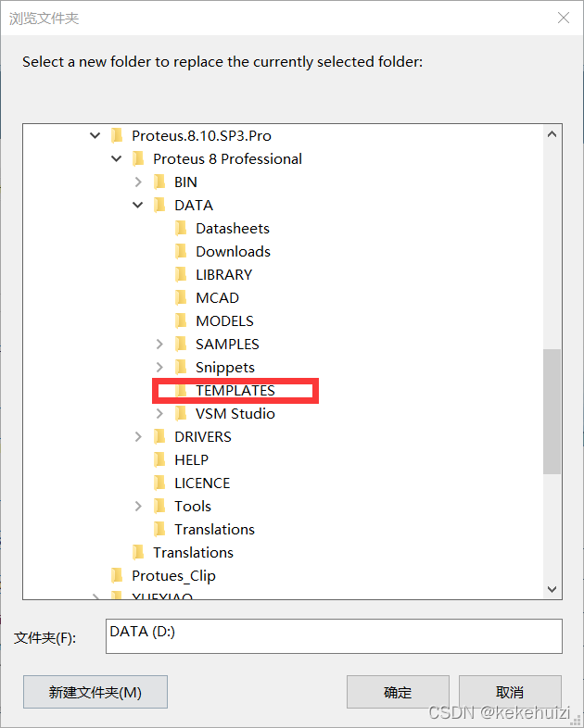Select the TEMPLATES folder name
Image resolution: width=584 pixels, height=728 pixels.
[x=235, y=391]
